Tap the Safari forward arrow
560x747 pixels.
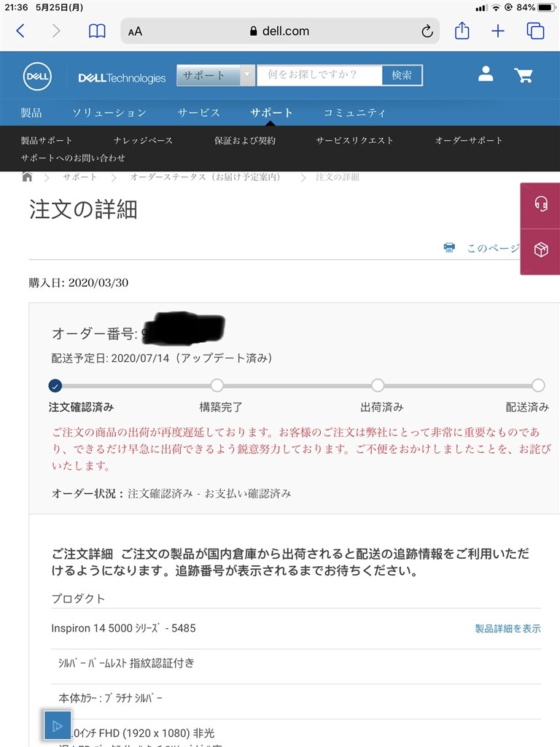pos(56,31)
